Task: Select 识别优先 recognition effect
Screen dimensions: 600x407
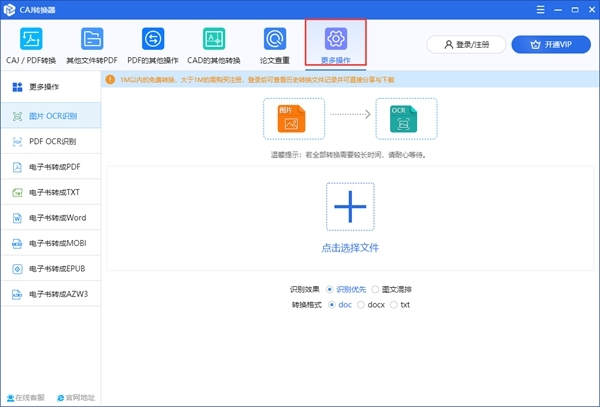Action: (x=329, y=289)
